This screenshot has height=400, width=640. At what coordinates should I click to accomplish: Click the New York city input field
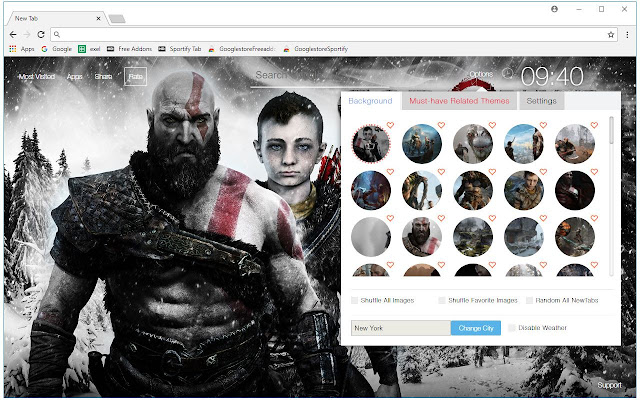(401, 328)
